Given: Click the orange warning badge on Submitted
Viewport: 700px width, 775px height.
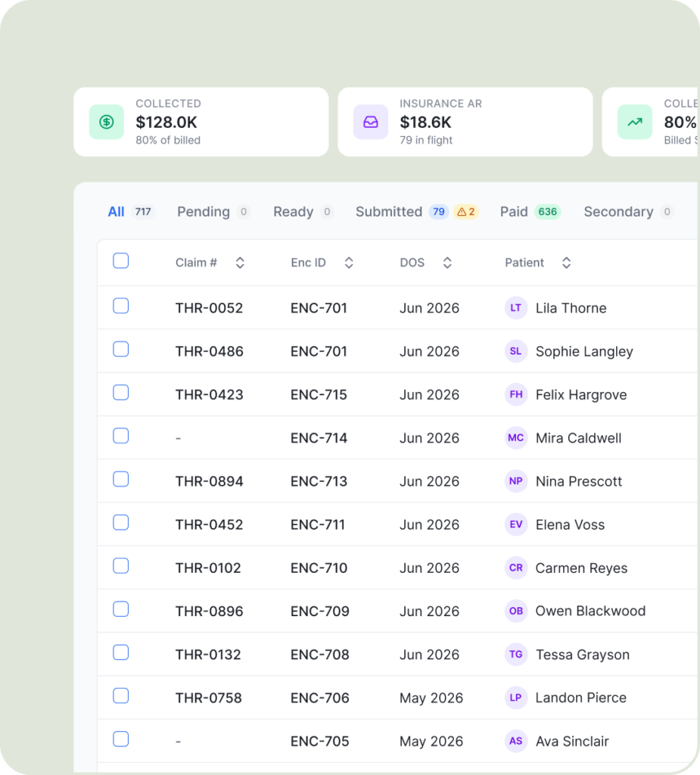Looking at the screenshot, I should [x=466, y=212].
